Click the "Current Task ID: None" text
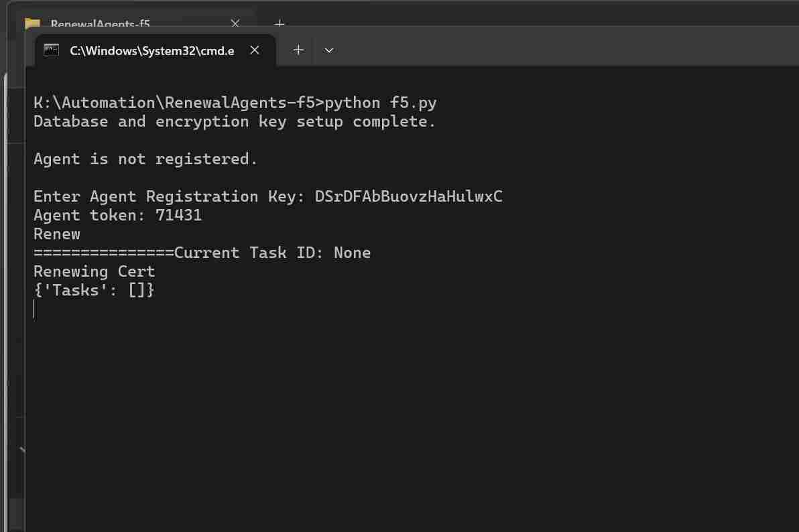This screenshot has width=799, height=532. pyautogui.click(x=273, y=253)
